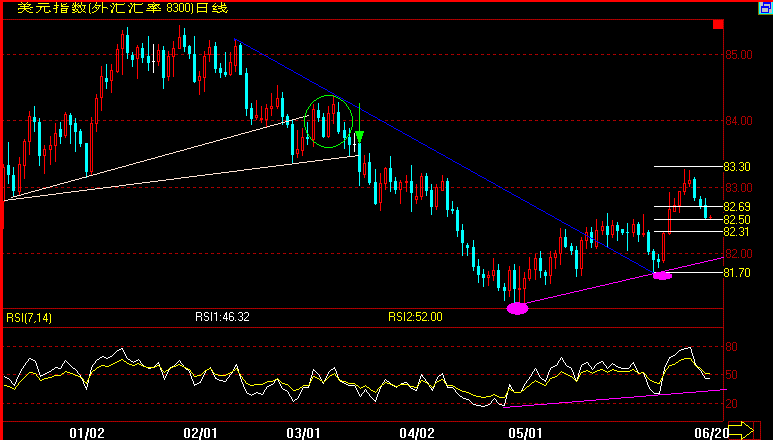Click the RSI 50 level label
773x440 pixels.
(732, 375)
